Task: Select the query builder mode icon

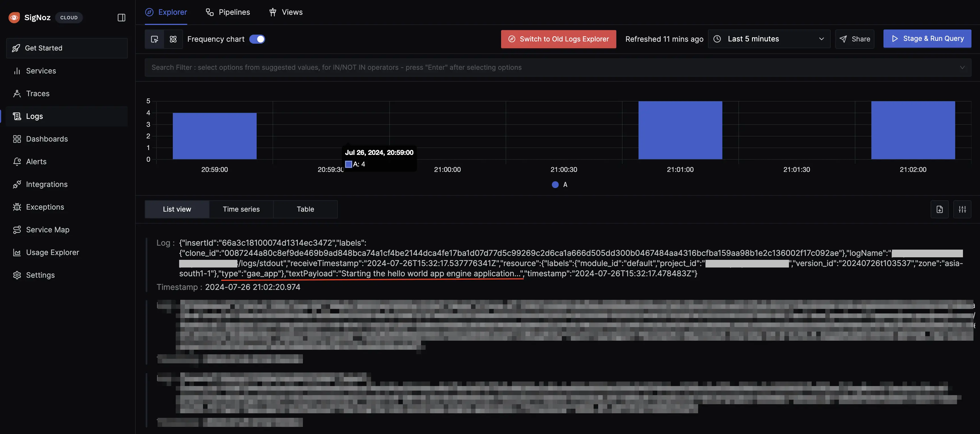Action: point(173,39)
